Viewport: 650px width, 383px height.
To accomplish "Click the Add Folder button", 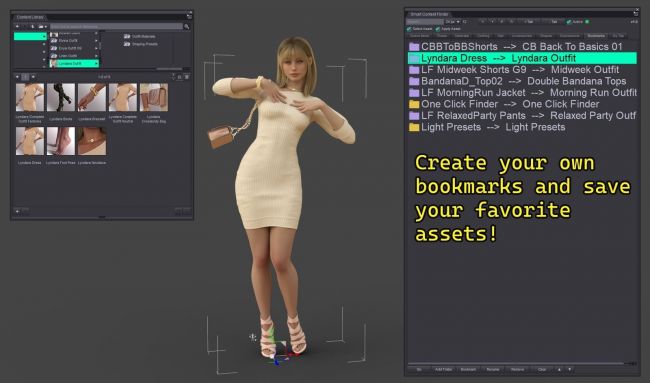I will coord(443,369).
